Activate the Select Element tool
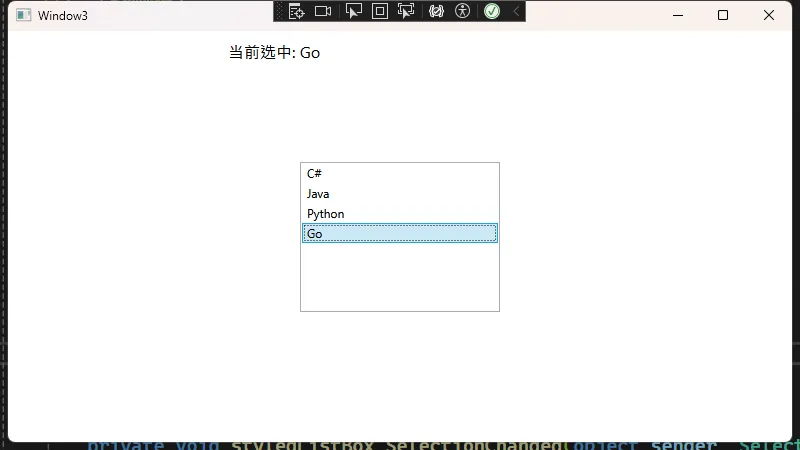Image resolution: width=800 pixels, height=450 pixels. [353, 11]
